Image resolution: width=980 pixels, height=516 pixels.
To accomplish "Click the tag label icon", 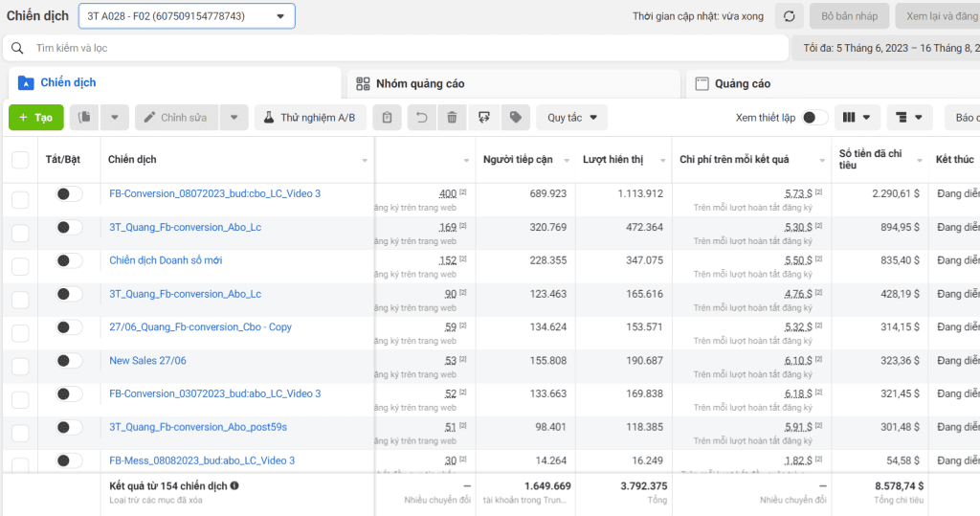I will click(x=516, y=118).
